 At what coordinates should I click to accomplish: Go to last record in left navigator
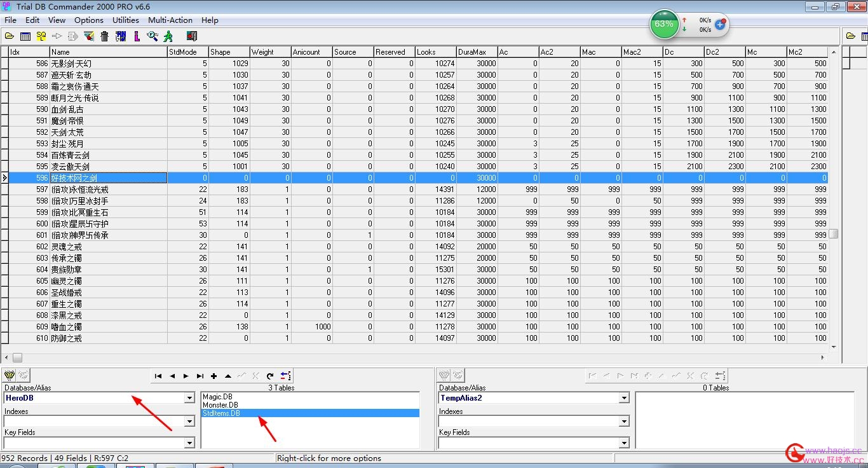200,376
